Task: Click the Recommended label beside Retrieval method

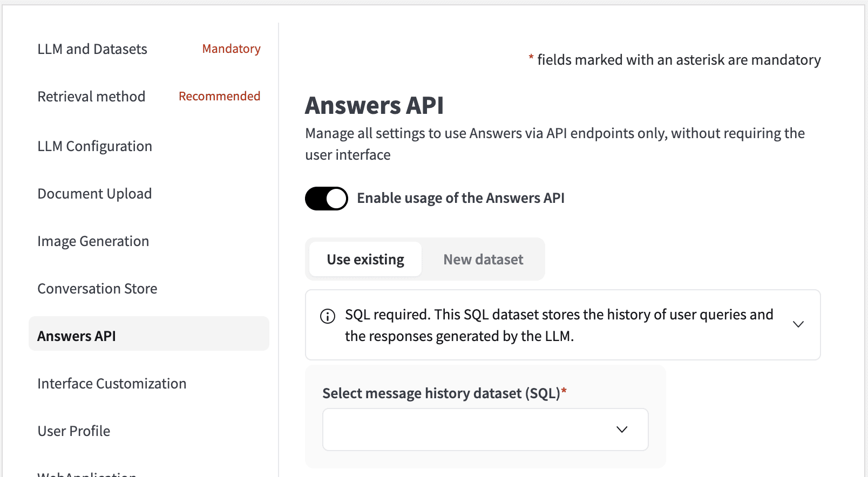Action: pyautogui.click(x=219, y=96)
